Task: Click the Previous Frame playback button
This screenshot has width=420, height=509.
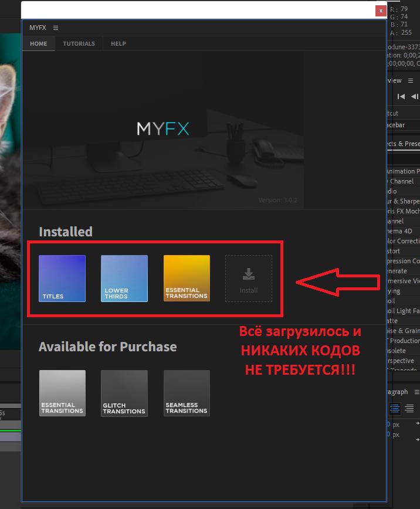Action: point(415,96)
